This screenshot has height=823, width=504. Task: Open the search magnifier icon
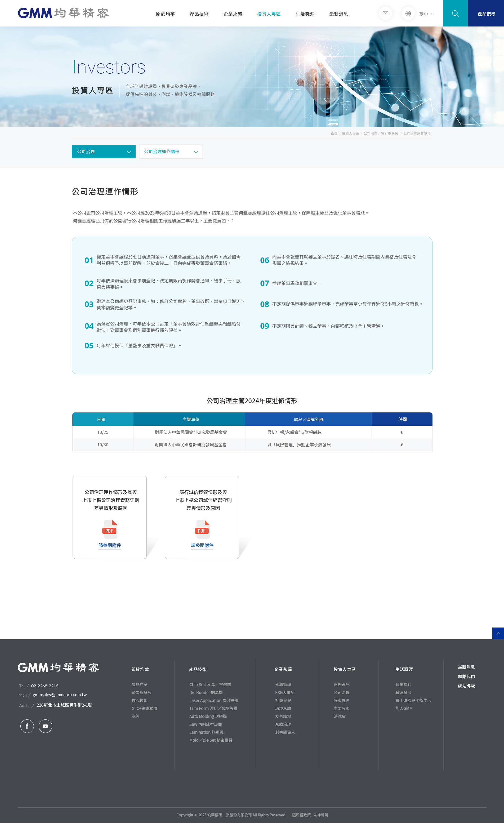[455, 13]
